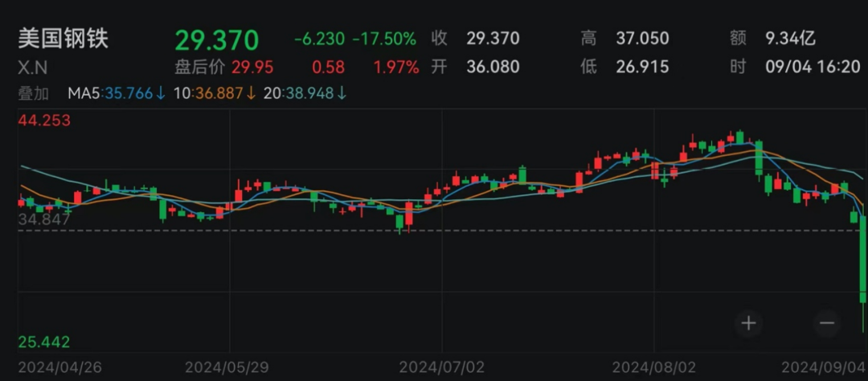This screenshot has width=868, height=381.
Task: Click the dashed reference level 34.847
Action: click(44, 219)
